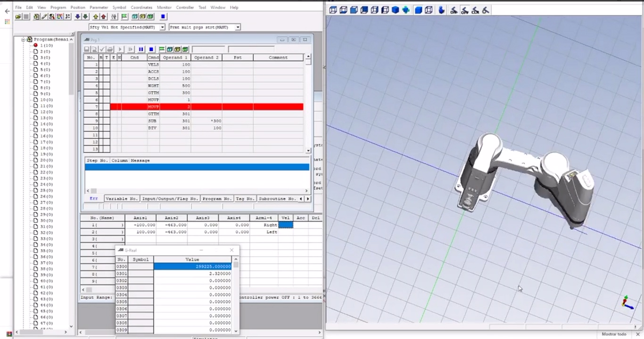The image size is (644, 339).
Task: Switch to the Program No. tab
Action: point(217,199)
